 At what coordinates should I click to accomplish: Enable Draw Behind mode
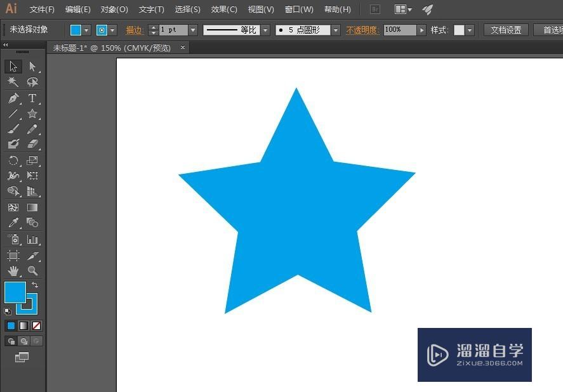(23, 341)
